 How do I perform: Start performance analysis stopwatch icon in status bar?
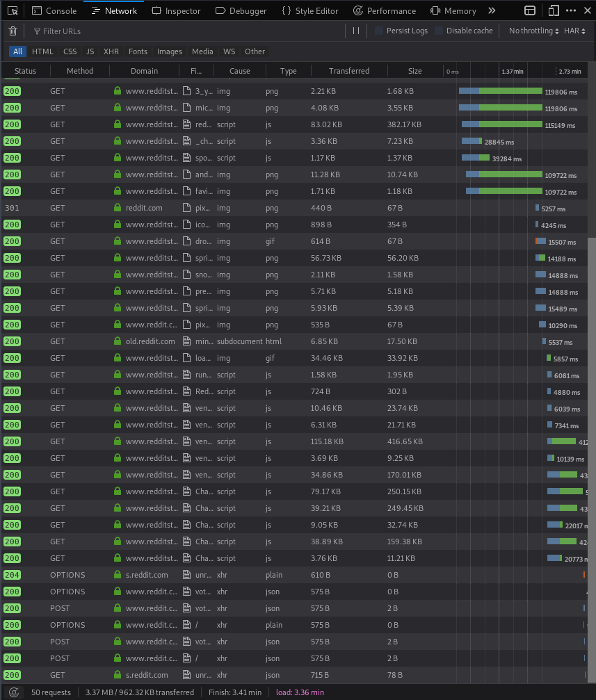point(14,692)
